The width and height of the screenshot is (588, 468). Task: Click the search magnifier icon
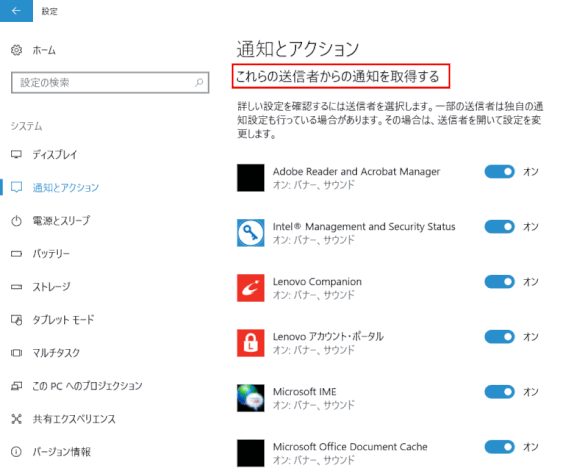click(199, 82)
